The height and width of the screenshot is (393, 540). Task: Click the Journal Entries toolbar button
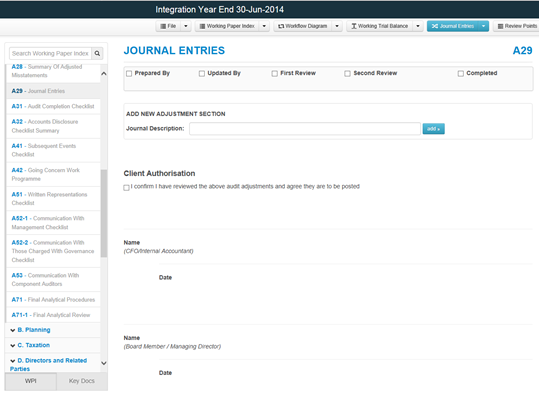point(453,26)
